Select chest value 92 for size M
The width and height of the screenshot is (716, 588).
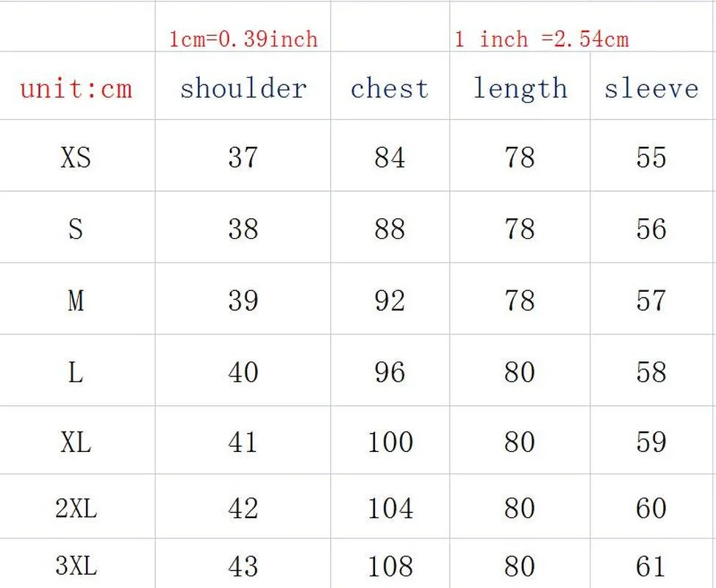click(390, 300)
